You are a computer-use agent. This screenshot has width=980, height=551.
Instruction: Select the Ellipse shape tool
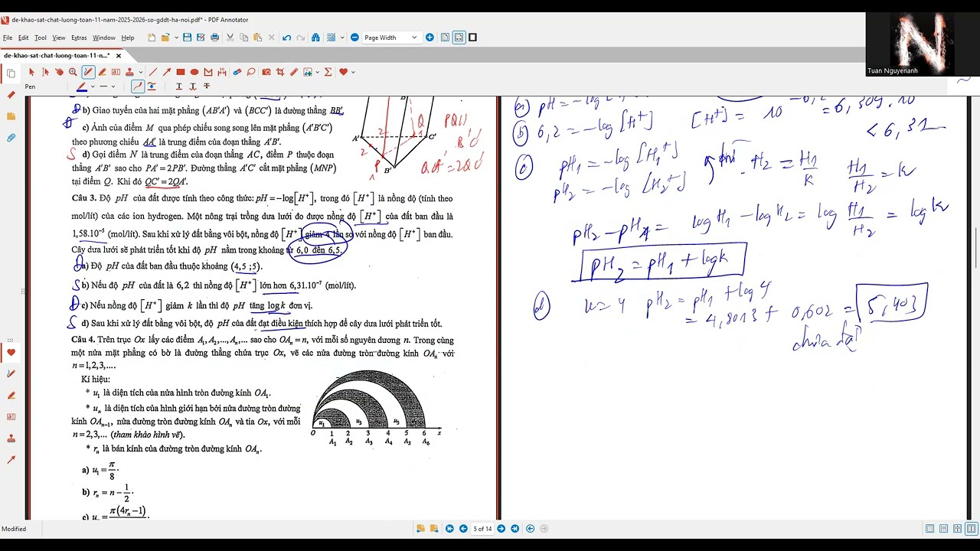(x=194, y=72)
